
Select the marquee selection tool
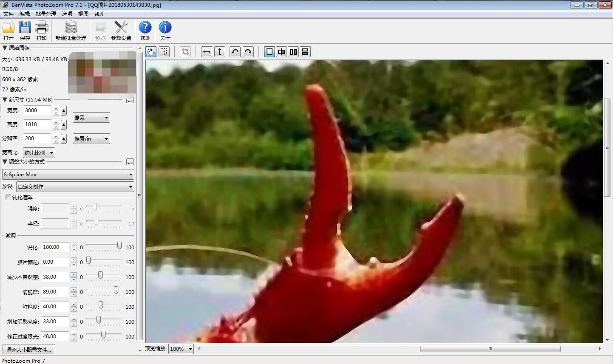pos(164,52)
